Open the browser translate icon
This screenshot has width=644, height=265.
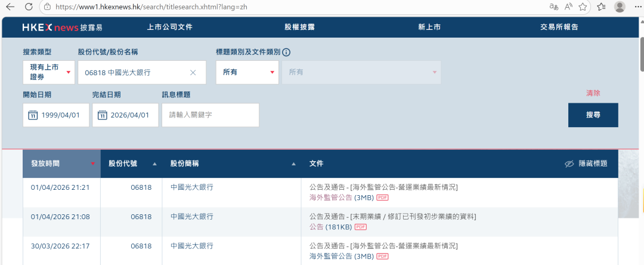553,7
